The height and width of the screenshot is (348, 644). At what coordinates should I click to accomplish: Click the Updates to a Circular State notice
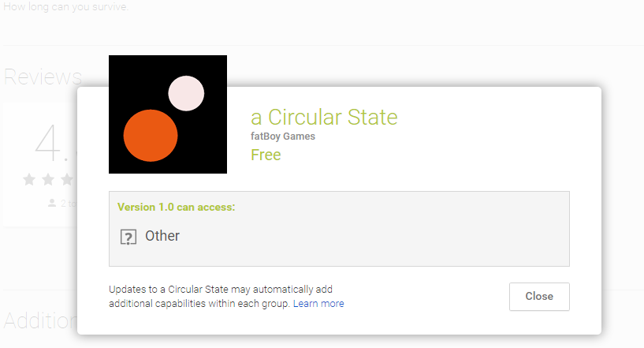click(225, 296)
